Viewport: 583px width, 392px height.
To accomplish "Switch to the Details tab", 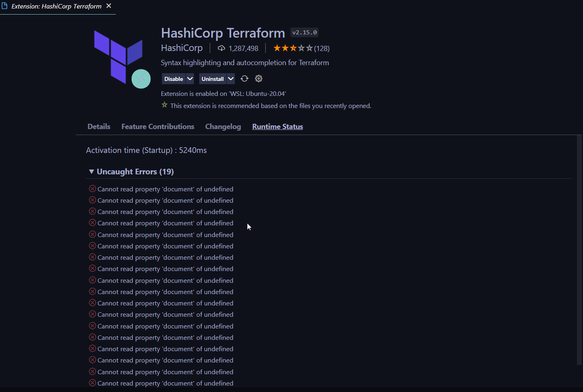I will pyautogui.click(x=98, y=126).
